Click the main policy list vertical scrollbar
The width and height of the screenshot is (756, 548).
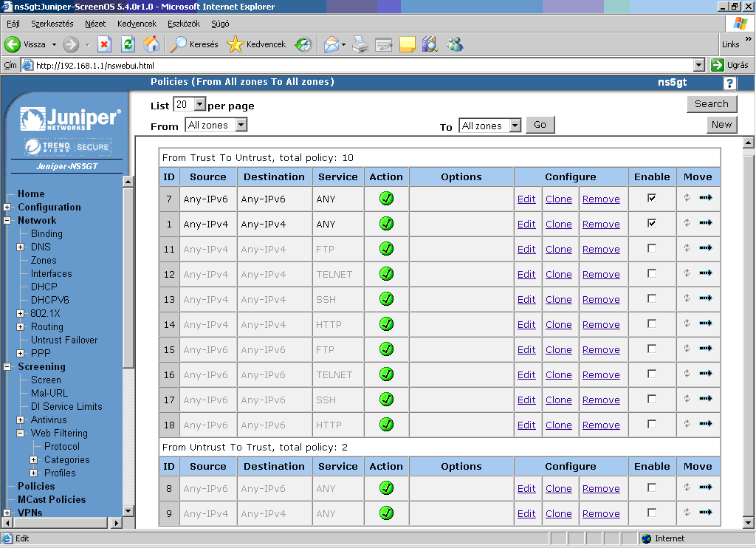pyautogui.click(x=748, y=332)
